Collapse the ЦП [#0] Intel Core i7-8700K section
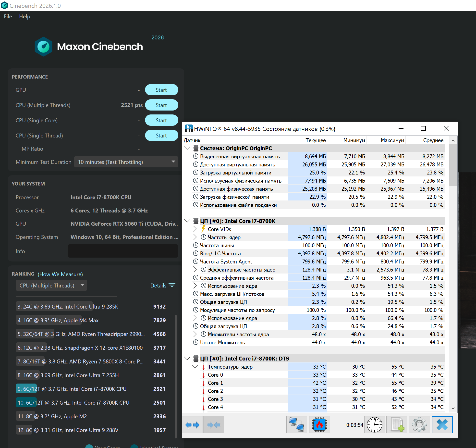476x448 pixels. [187, 221]
